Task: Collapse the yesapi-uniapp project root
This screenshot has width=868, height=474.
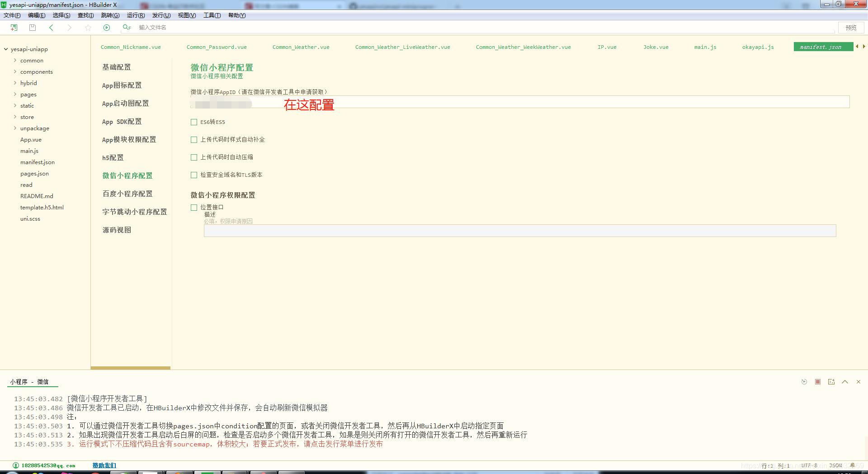Action: [x=5, y=49]
